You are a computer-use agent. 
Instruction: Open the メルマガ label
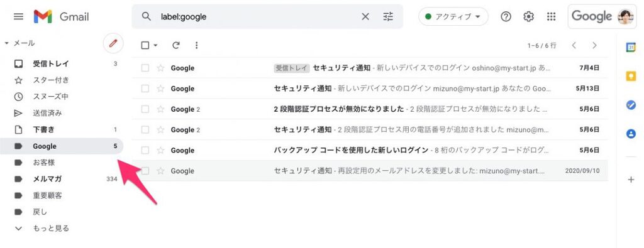point(62,179)
